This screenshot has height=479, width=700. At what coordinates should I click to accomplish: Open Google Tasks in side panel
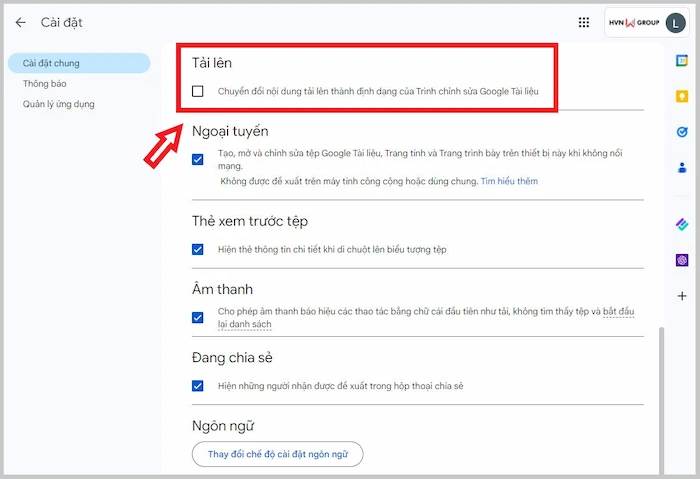tap(682, 132)
